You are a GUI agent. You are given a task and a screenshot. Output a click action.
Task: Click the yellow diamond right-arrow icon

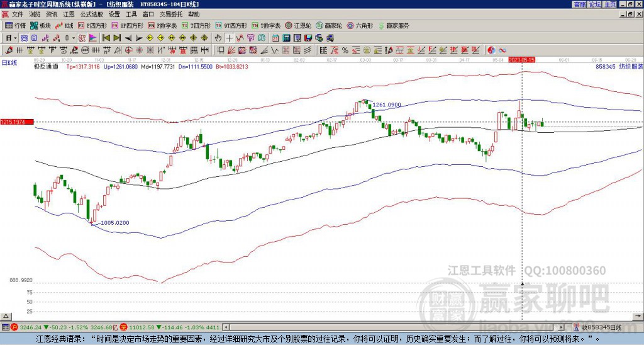pos(160,38)
